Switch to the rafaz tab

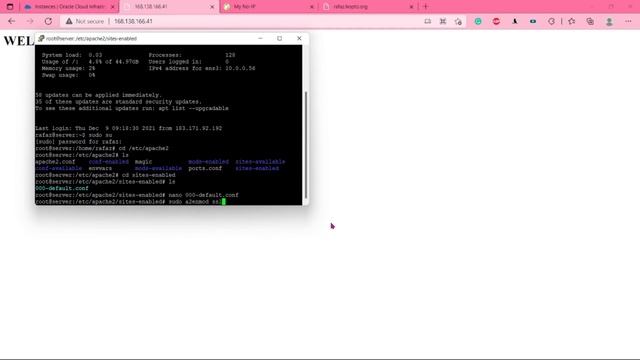pyautogui.click(x=368, y=7)
